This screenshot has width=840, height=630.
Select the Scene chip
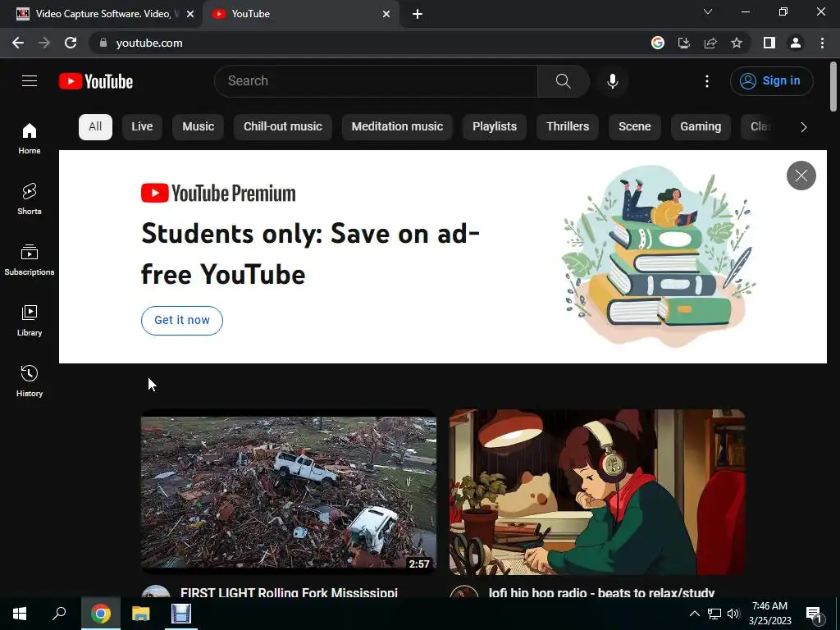[x=635, y=127]
